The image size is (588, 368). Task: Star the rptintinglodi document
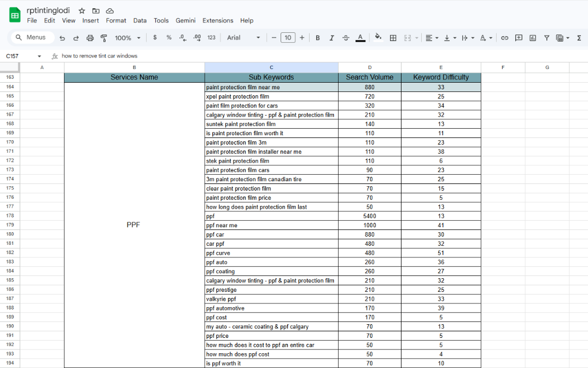pos(81,11)
